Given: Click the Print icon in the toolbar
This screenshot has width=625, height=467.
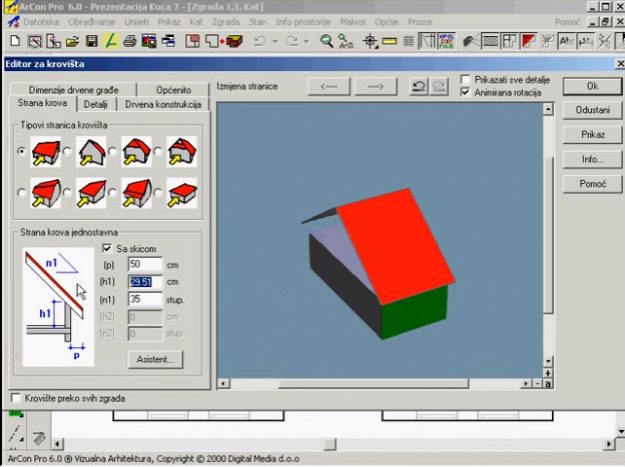Looking at the screenshot, I should coord(131,41).
